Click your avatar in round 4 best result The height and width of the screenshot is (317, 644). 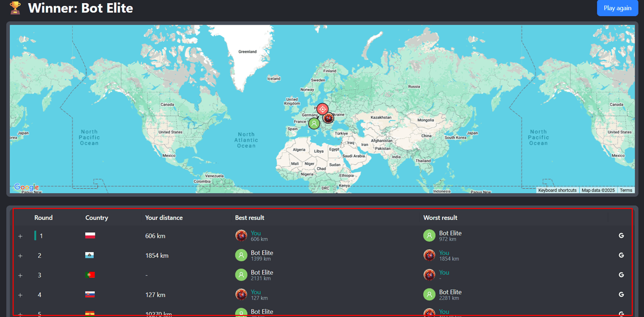tap(241, 294)
